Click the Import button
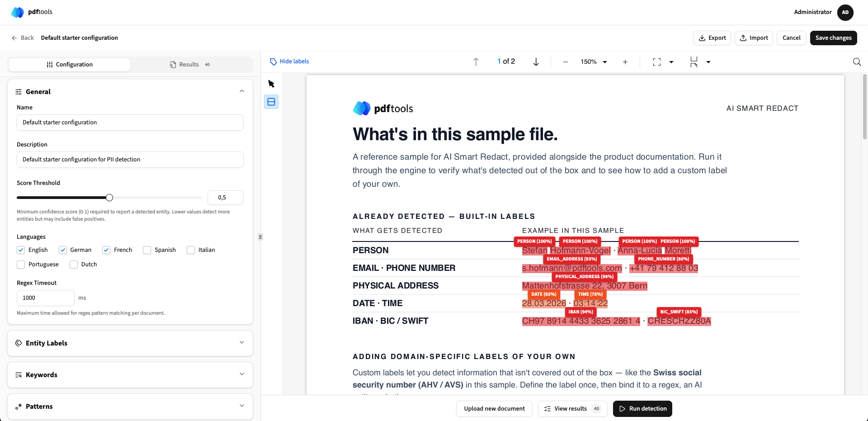The width and height of the screenshot is (868, 421). [x=754, y=38]
